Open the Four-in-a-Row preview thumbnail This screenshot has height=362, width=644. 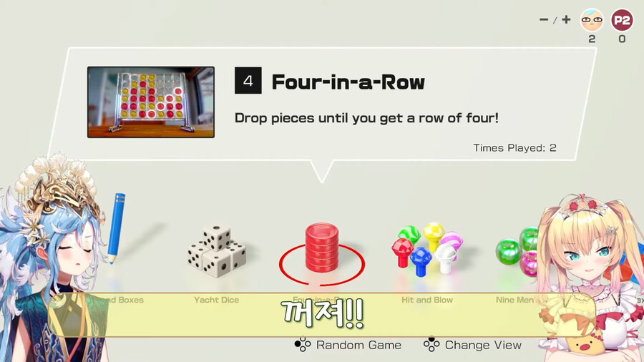coord(151,102)
